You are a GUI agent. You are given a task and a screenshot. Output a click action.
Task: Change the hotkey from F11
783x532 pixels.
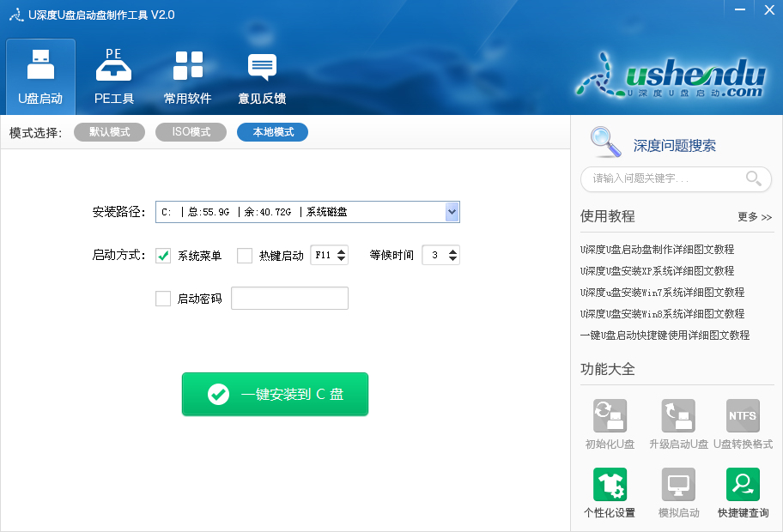340,251
